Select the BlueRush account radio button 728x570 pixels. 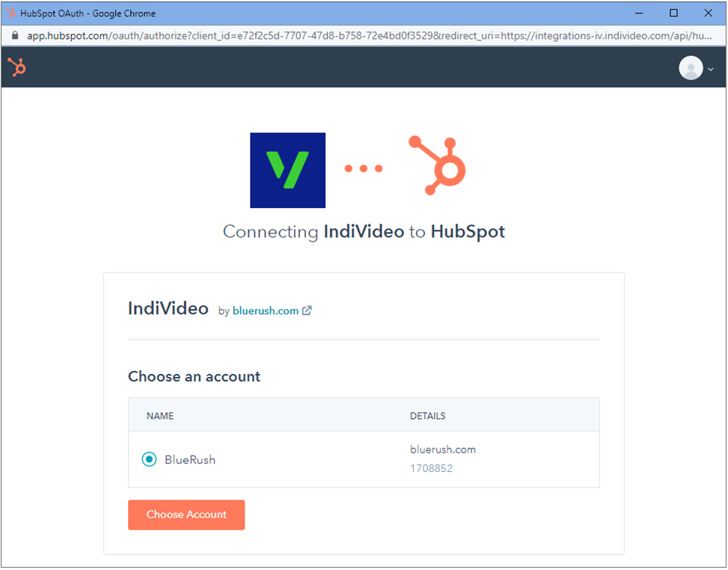point(149,459)
